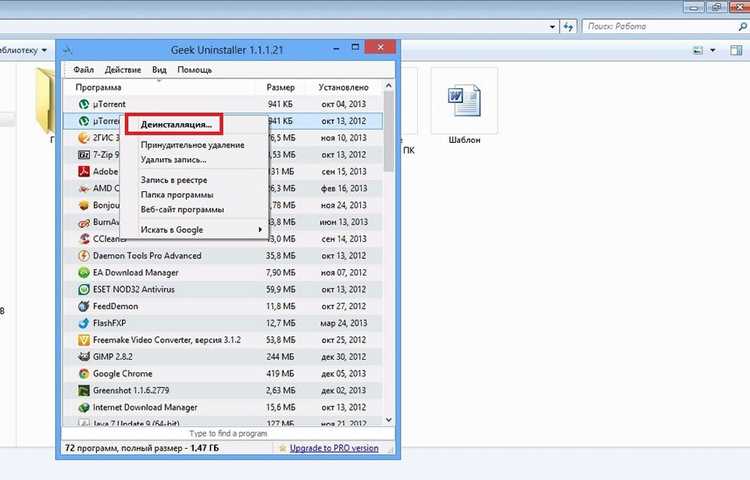Click the Geek Uninstaller title bar icon
This screenshot has height=480, width=750.
68,50
